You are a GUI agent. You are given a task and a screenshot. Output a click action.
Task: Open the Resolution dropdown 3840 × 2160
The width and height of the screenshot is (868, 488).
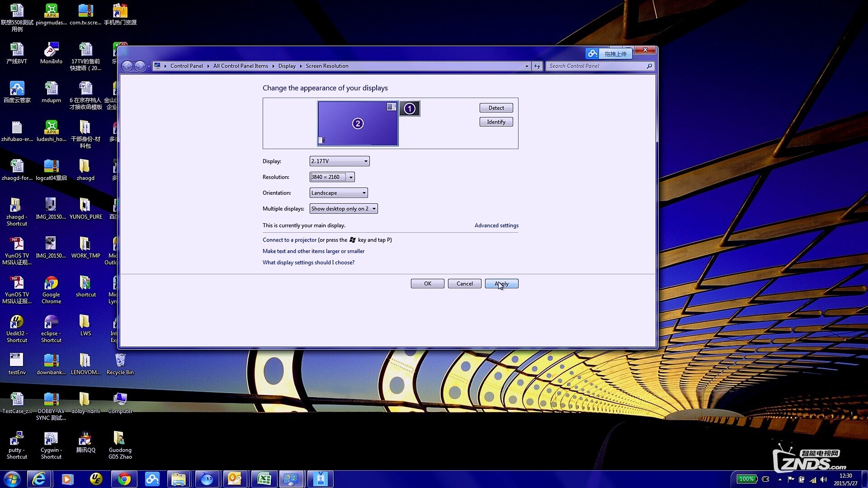(332, 177)
